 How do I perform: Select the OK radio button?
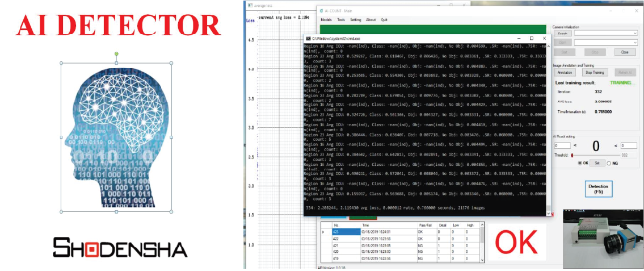pos(579,163)
